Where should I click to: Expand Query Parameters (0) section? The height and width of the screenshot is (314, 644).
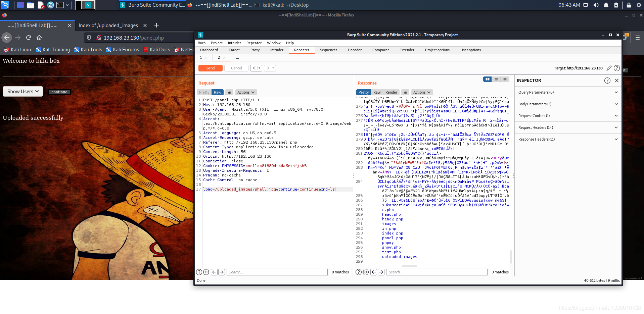coord(568,92)
